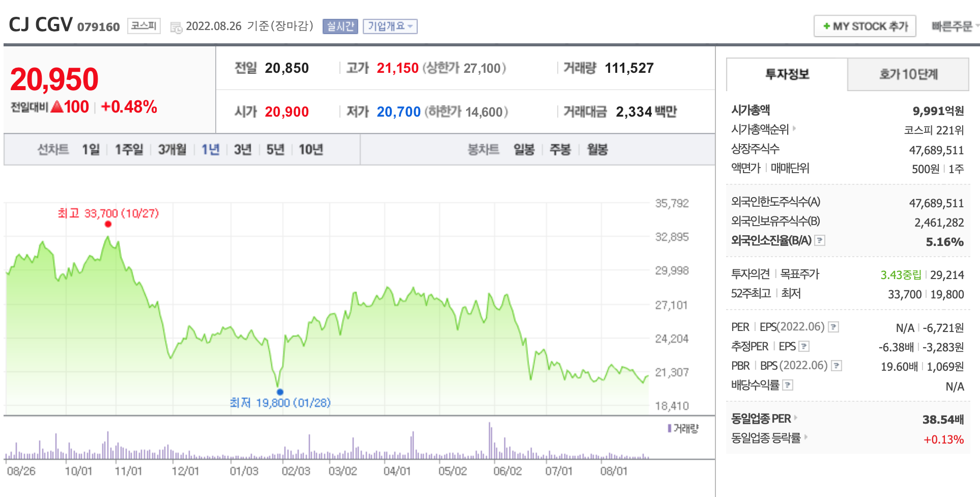
Task: Click the CJ CGV stock name
Action: click(x=41, y=24)
